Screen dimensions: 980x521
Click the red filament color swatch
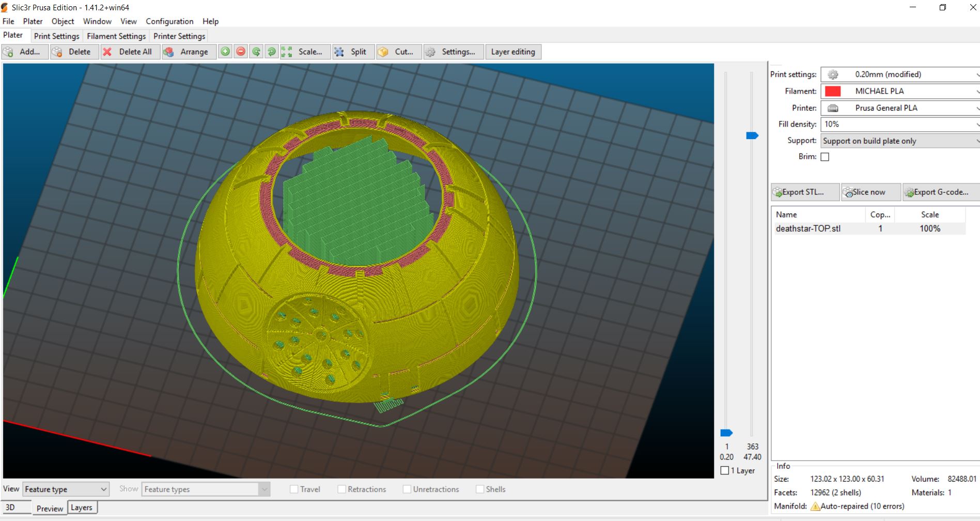coord(833,91)
